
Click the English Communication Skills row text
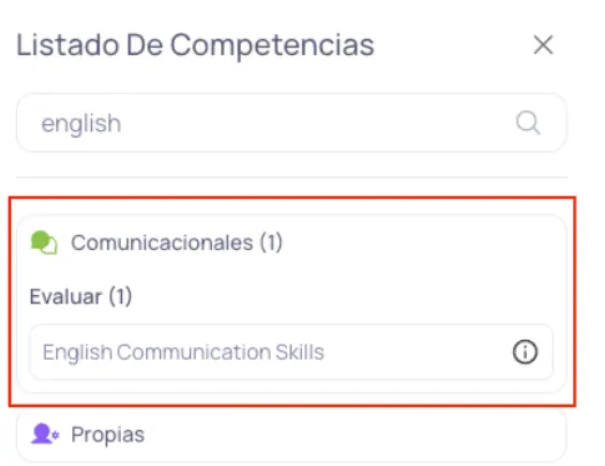[x=183, y=352]
